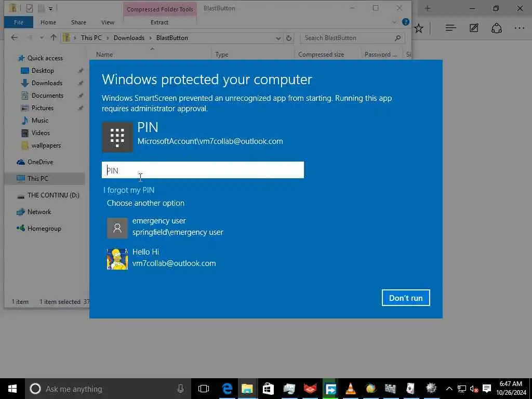Expand the address bar history dropdown

coord(278,38)
